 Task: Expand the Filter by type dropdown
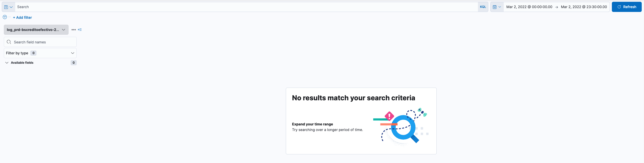click(40, 53)
